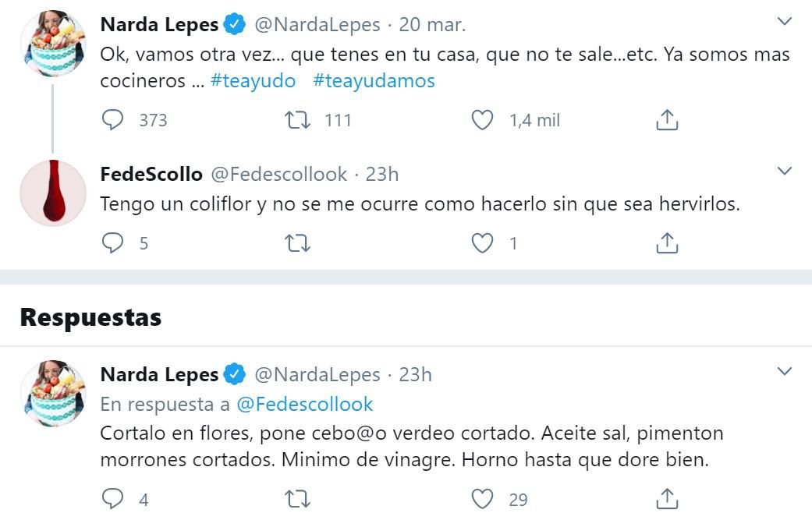Retweet FedeScollo's question about coliflor

click(299, 242)
